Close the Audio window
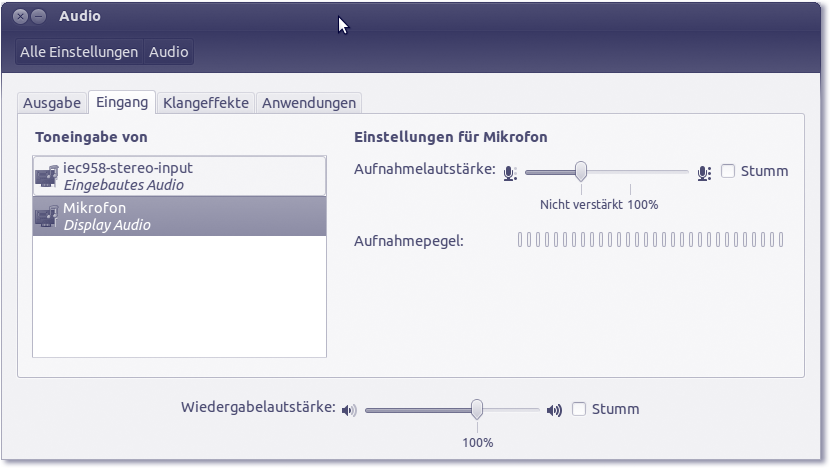The width and height of the screenshot is (830, 468). coord(20,17)
